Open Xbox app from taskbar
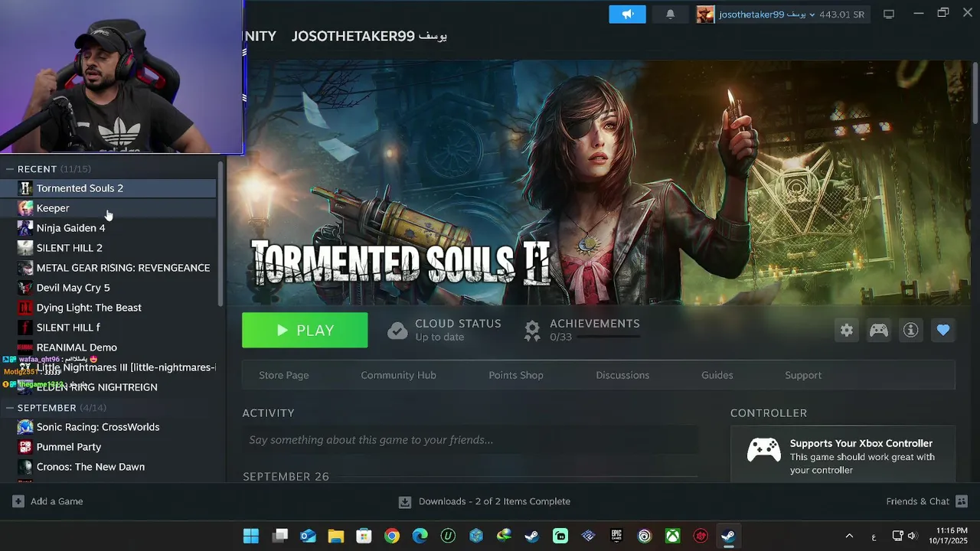The image size is (980, 551). coord(672,536)
